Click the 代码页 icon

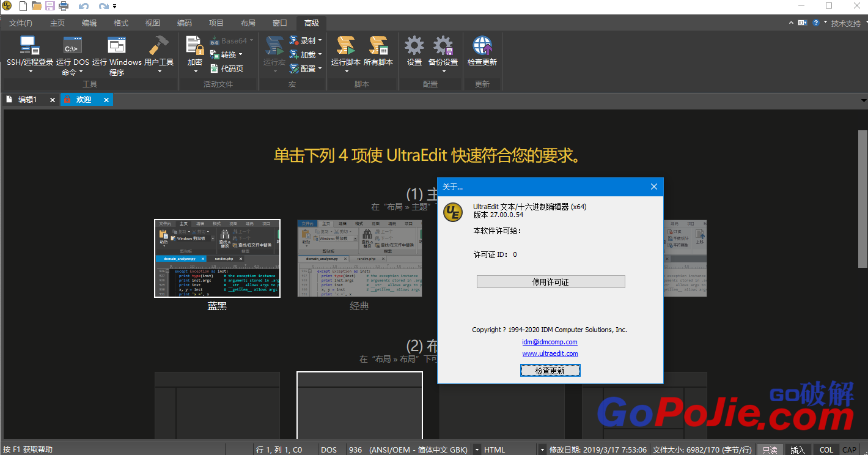coord(215,68)
